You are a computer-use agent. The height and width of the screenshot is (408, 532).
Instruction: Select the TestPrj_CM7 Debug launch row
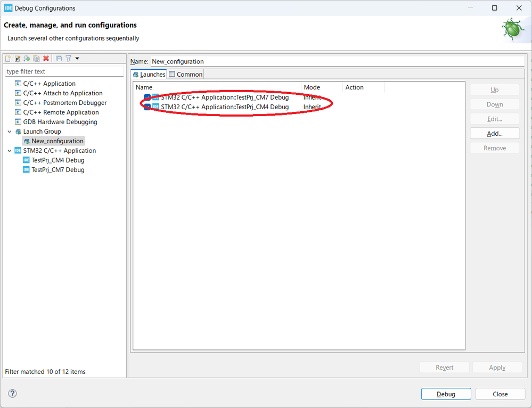pyautogui.click(x=225, y=97)
